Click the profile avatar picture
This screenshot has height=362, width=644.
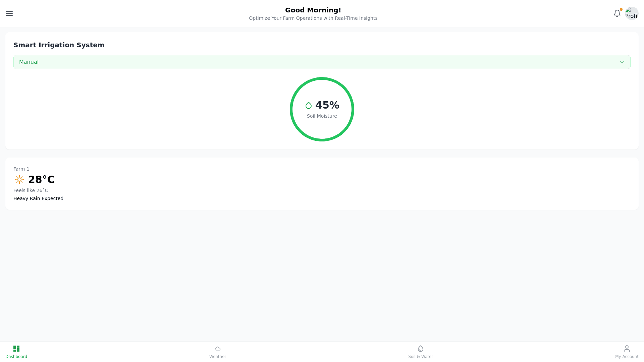(x=632, y=13)
